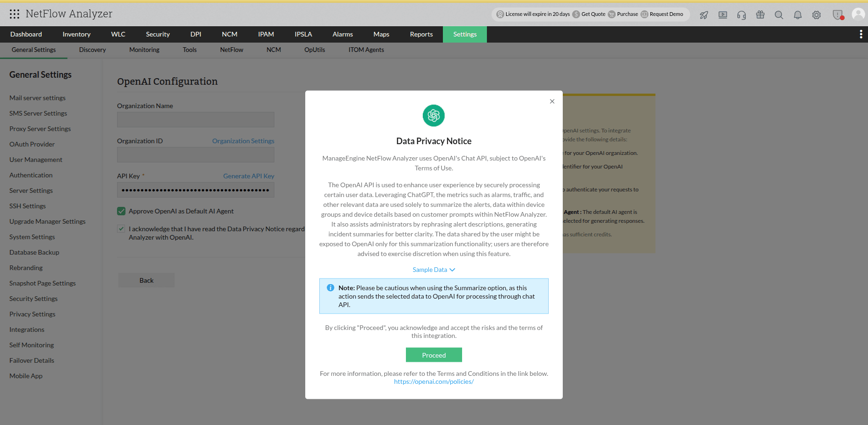Open the openai.com policies link
This screenshot has width=868, height=425.
pos(434,381)
